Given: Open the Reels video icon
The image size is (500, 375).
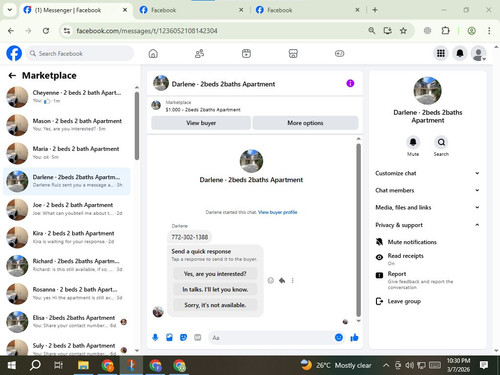Looking at the screenshot, I should 246,54.
